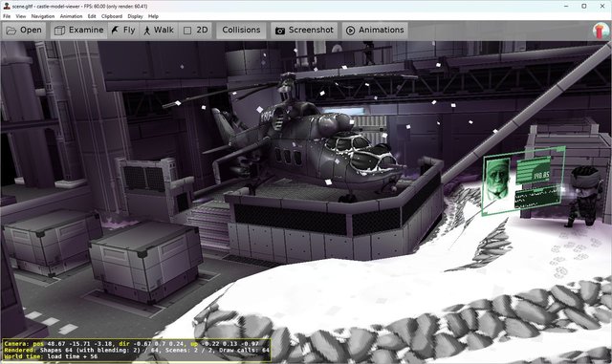
Task: Open the Clipboard menu
Action: point(112,16)
